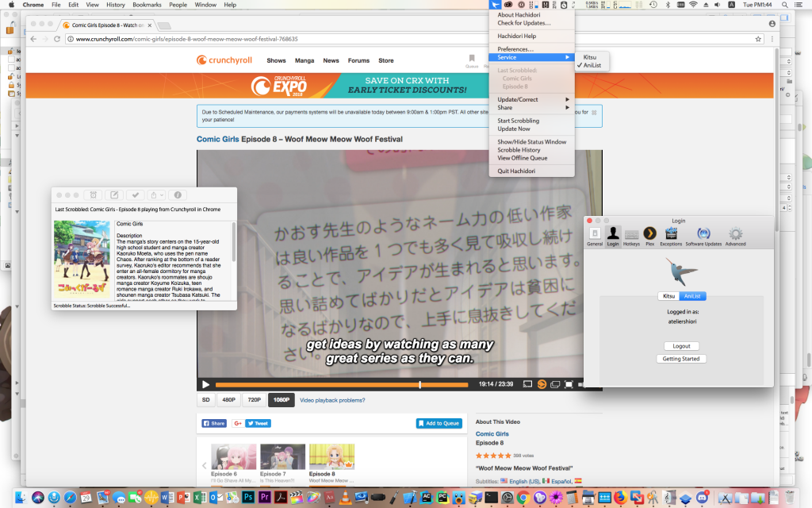Expand the Share submenu in Hachidori menu
812x508 pixels.
click(531, 108)
